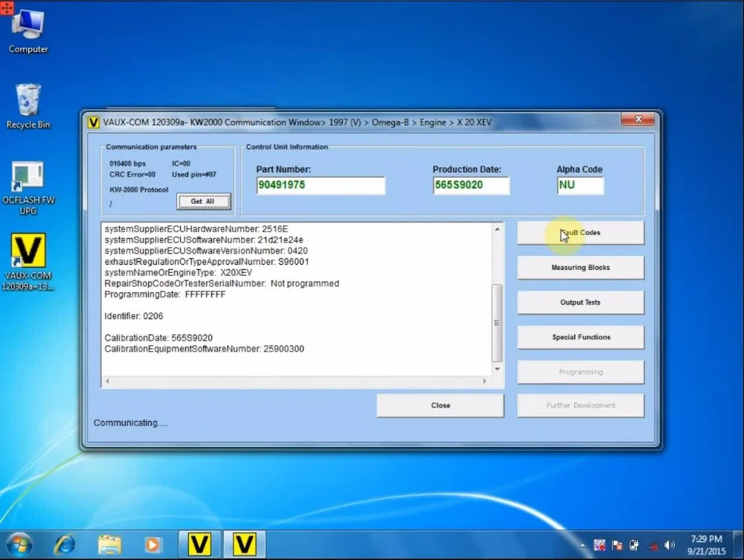
Task: Click the VAUX-COM title bar logo icon
Action: (x=94, y=122)
